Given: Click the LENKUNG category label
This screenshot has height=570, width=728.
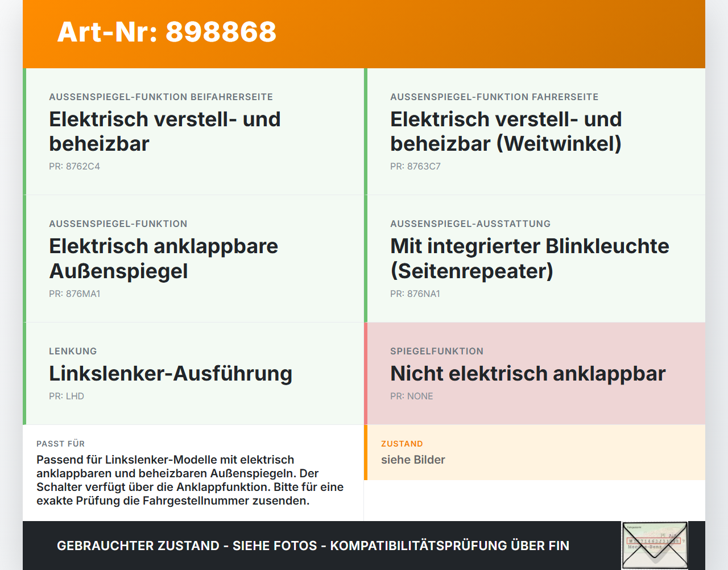Looking at the screenshot, I should tap(73, 352).
